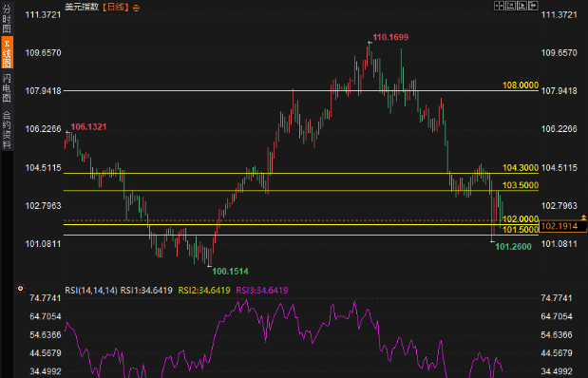588x378 pixels.
Task: Click the 101.2600 low price label
Action: pyautogui.click(x=513, y=246)
